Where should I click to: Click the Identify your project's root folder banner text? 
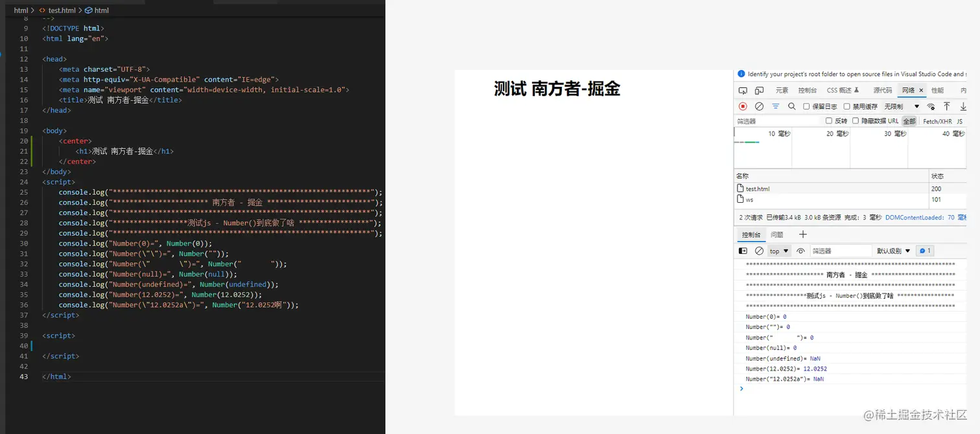857,74
